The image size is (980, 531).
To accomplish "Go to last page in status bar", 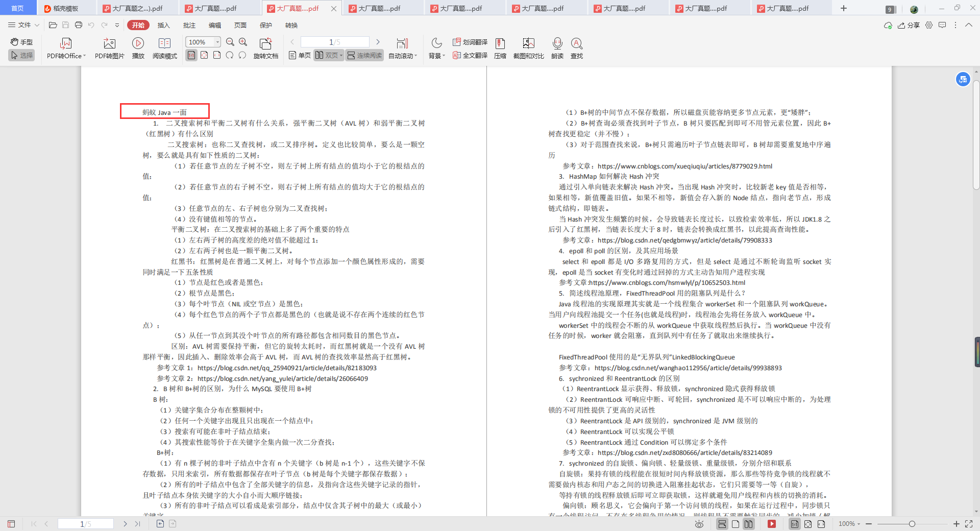I will pyautogui.click(x=137, y=524).
